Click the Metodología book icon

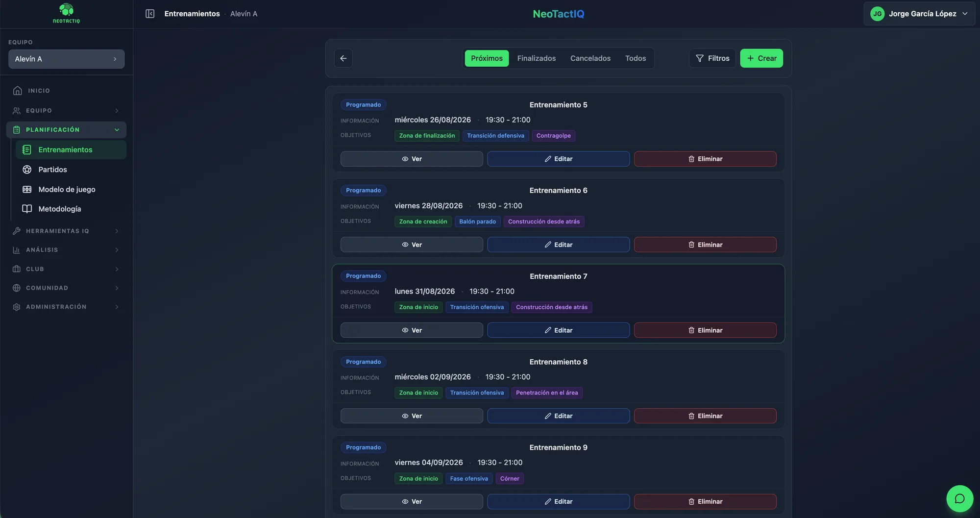tap(27, 209)
